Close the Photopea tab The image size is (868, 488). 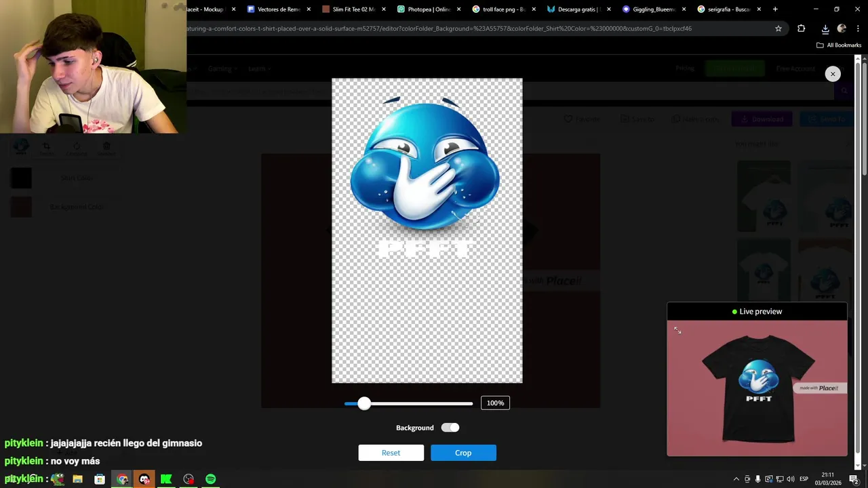pos(458,9)
